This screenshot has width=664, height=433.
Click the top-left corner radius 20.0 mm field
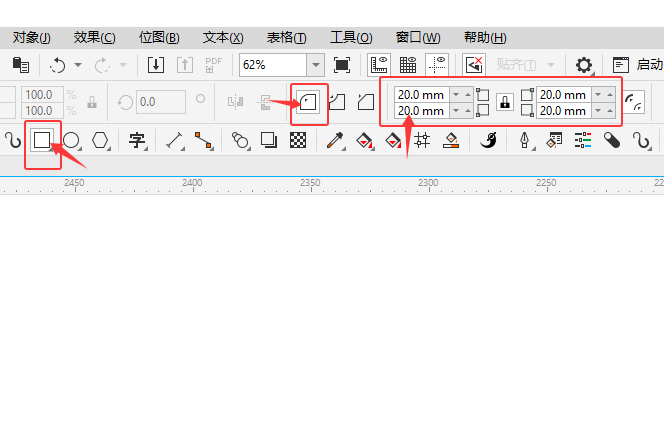[x=422, y=95]
